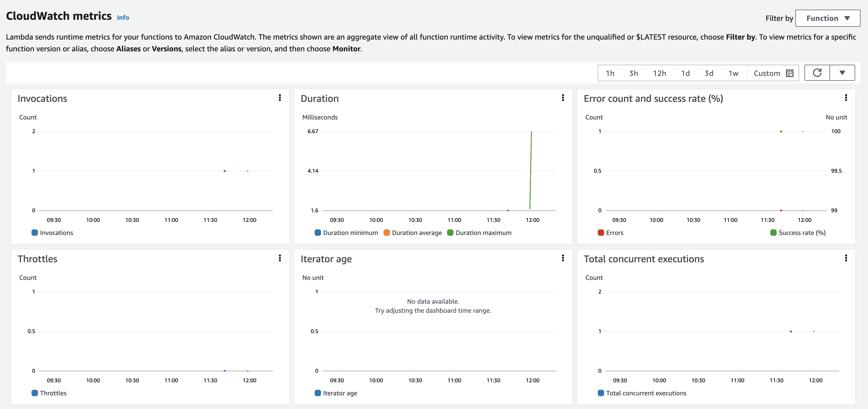Open Iterator age widget actions menu
The width and height of the screenshot is (868, 409).
(x=563, y=258)
